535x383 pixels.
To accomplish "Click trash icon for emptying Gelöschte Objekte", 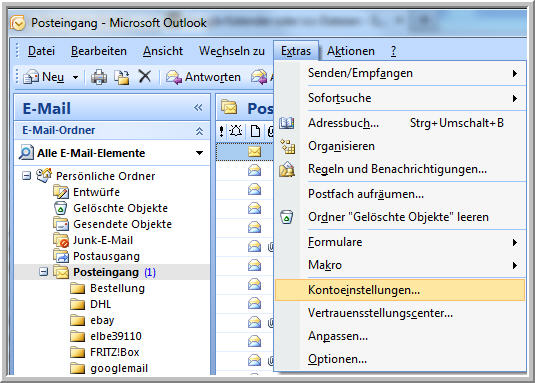I will tap(287, 217).
